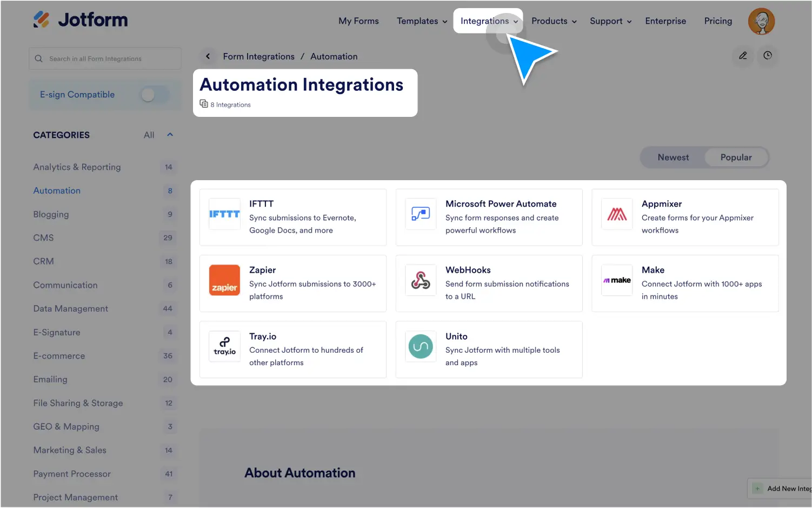Click the Jotform logo
Viewport: 812px width, 508px height.
(x=80, y=19)
